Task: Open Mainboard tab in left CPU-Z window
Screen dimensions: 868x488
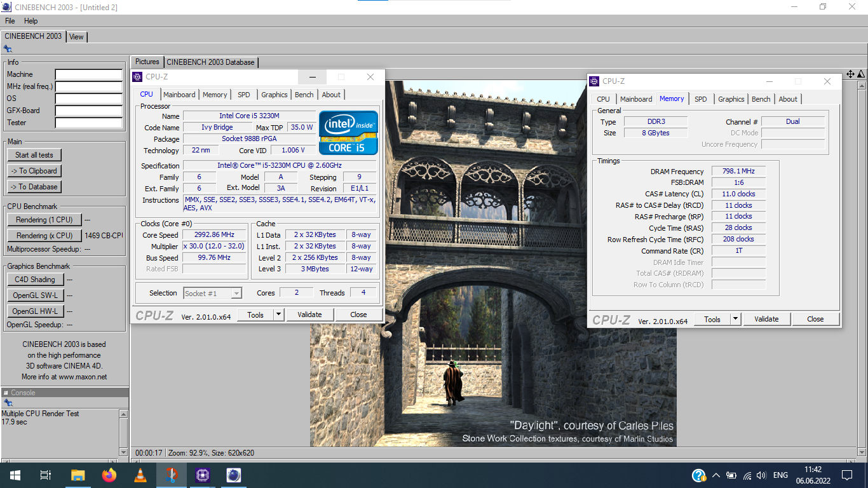Action: coord(179,95)
